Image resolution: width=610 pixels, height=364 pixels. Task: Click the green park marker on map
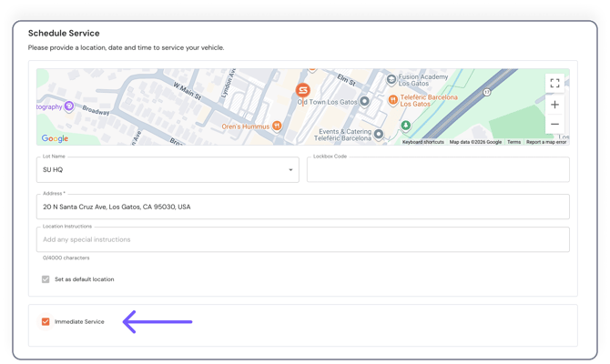(x=406, y=126)
